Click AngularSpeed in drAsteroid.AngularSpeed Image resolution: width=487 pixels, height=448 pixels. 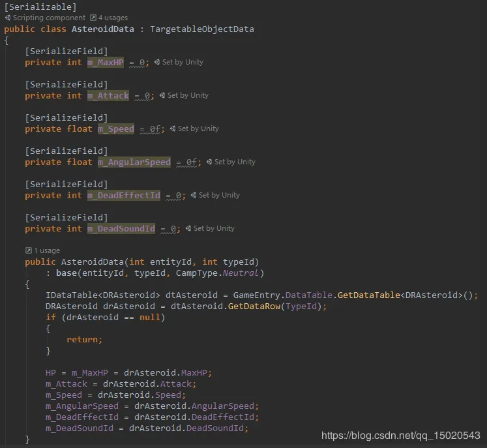(x=223, y=406)
